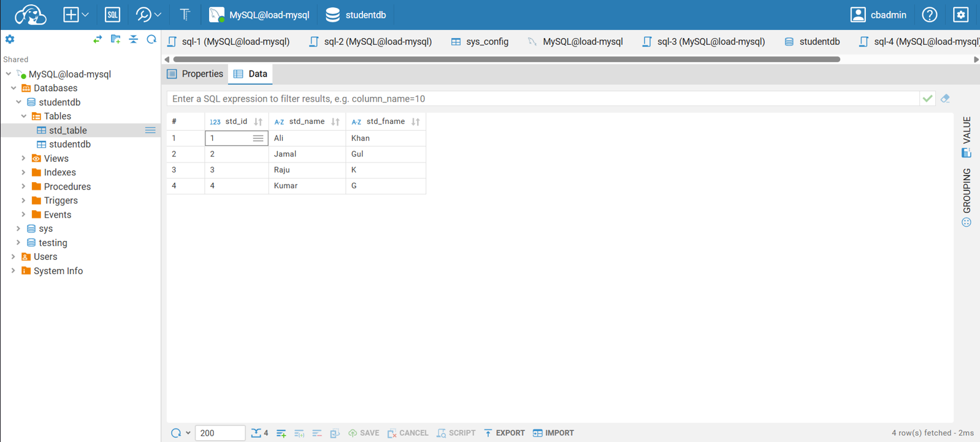Toggle sorting on the std_id column
Screen dimensions: 980x442
point(258,122)
